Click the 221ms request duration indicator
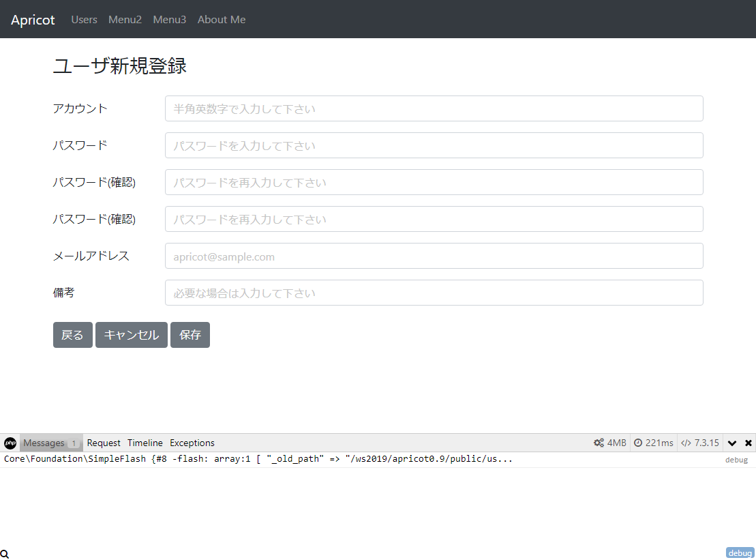Image resolution: width=756 pixels, height=560 pixels. pyautogui.click(x=654, y=443)
